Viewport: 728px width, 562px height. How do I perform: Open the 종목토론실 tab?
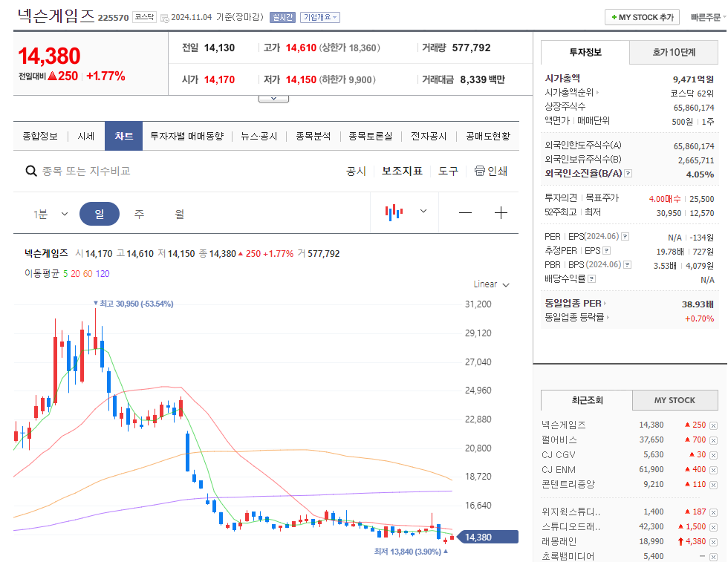370,136
